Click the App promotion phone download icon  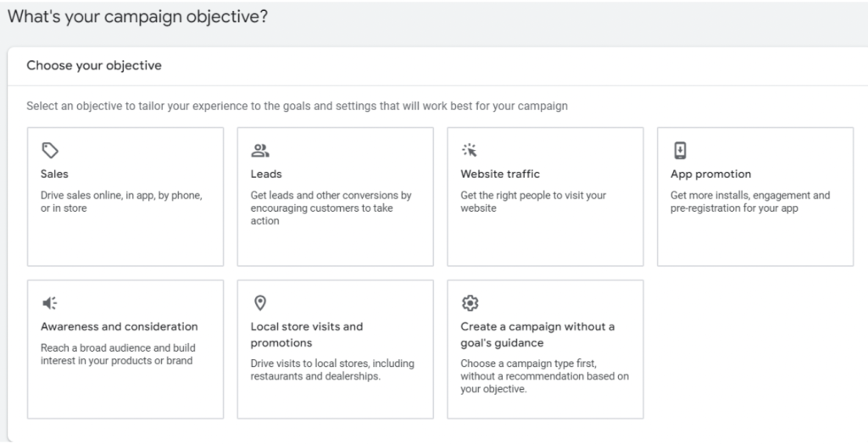pyautogui.click(x=680, y=151)
